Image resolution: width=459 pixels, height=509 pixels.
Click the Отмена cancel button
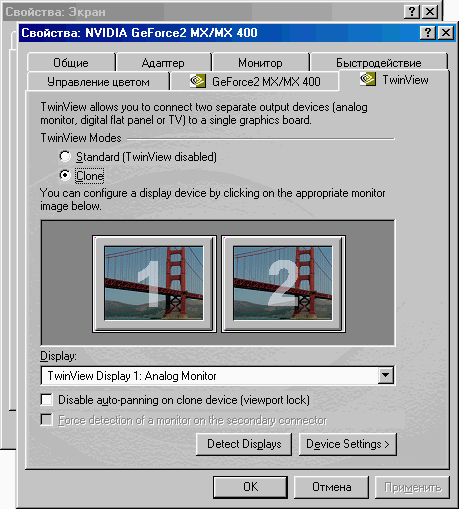[x=331, y=487]
